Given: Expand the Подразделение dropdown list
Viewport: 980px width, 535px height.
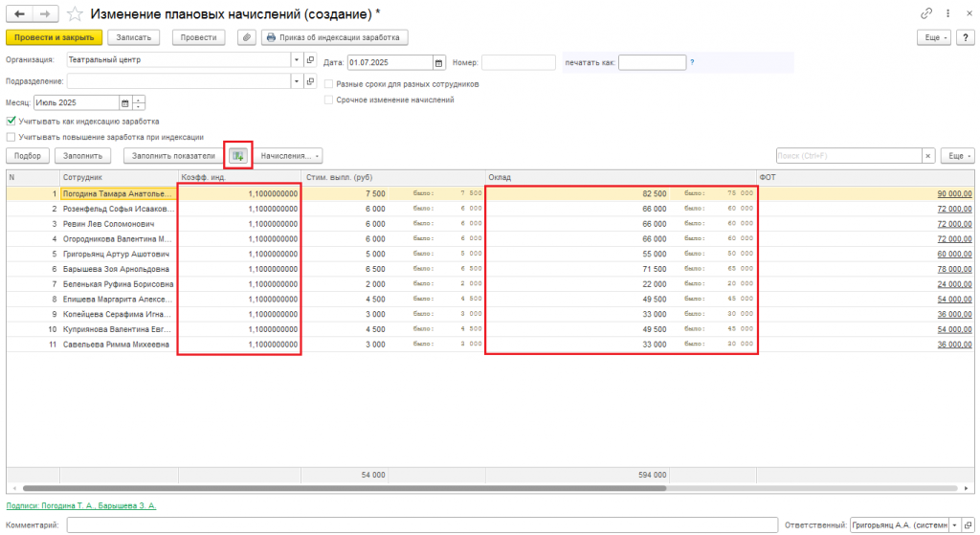Looking at the screenshot, I should (297, 81).
